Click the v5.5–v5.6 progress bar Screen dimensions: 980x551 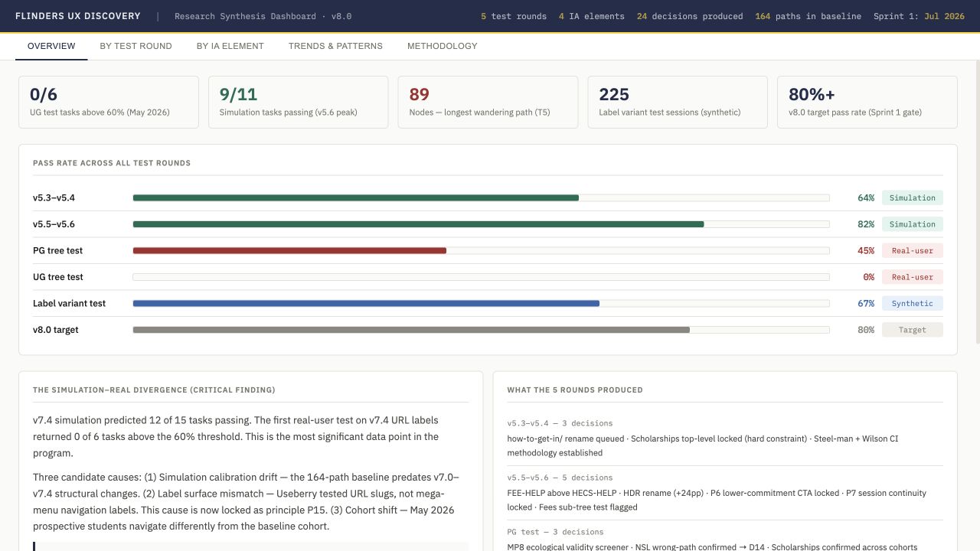pos(481,224)
